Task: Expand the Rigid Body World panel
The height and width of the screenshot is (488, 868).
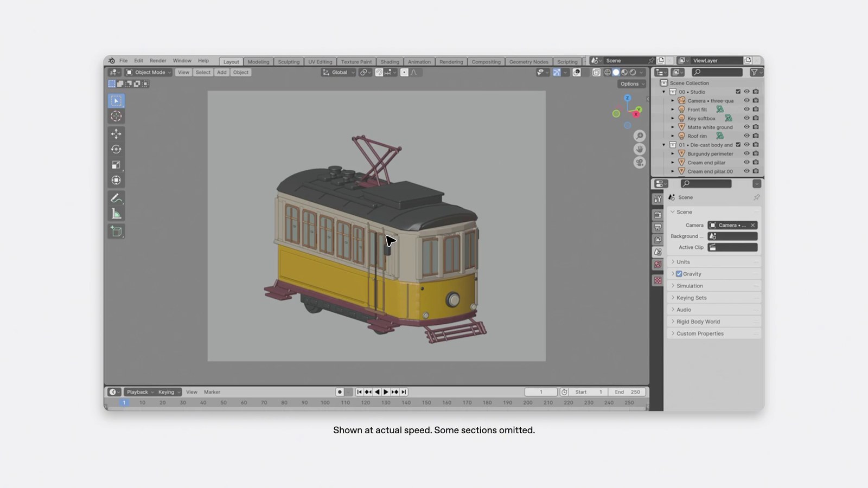Action: click(x=714, y=322)
